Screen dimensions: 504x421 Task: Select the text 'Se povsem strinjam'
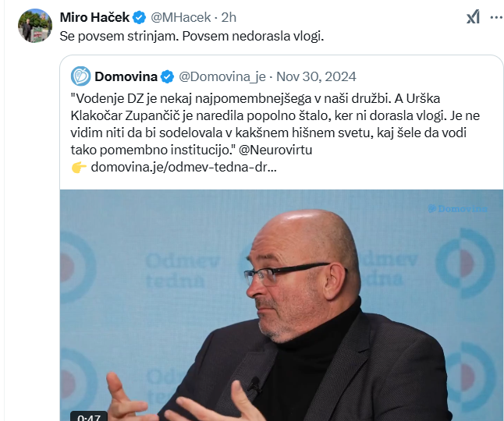coord(119,37)
